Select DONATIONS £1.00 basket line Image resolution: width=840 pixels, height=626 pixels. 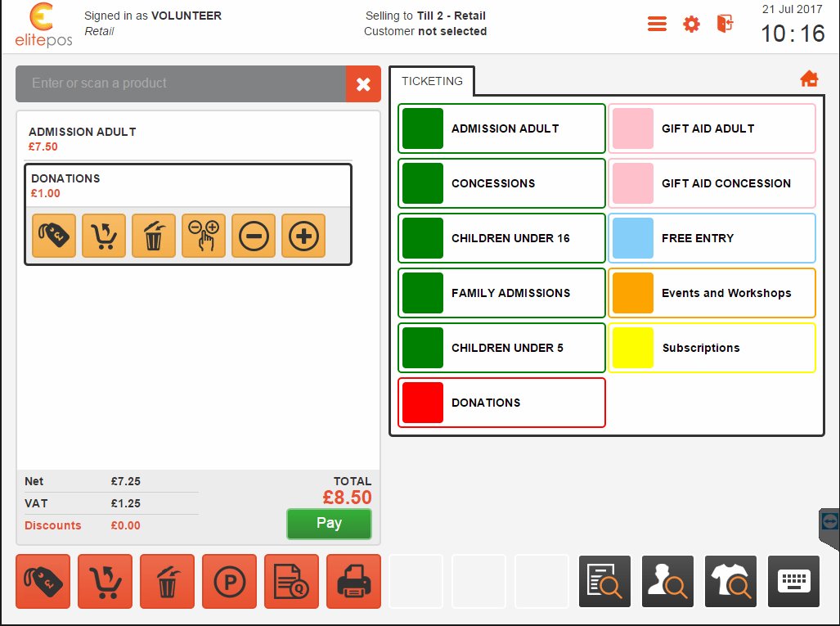188,186
